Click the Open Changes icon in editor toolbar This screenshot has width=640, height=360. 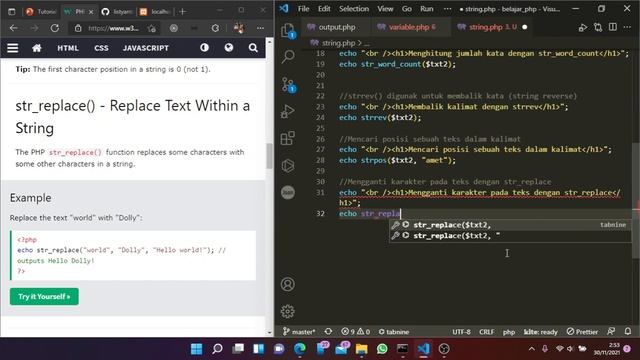coord(598,27)
